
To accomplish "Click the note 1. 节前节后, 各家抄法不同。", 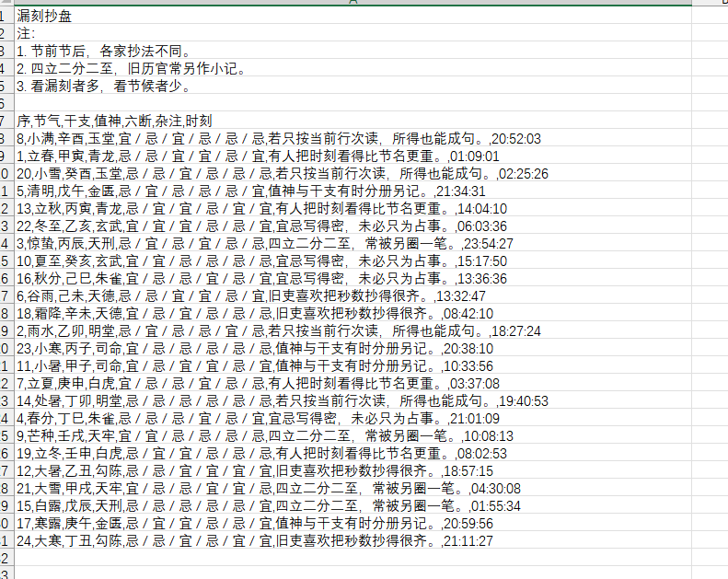I will click(x=352, y=51).
